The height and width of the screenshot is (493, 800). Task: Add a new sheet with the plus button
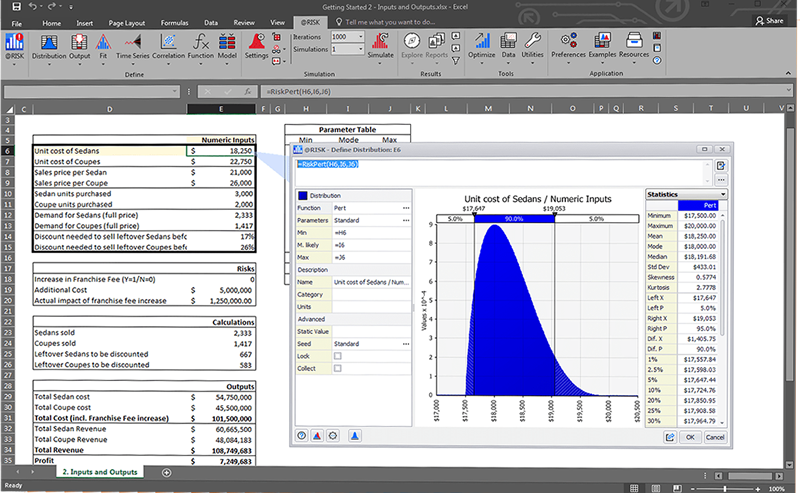(x=166, y=473)
